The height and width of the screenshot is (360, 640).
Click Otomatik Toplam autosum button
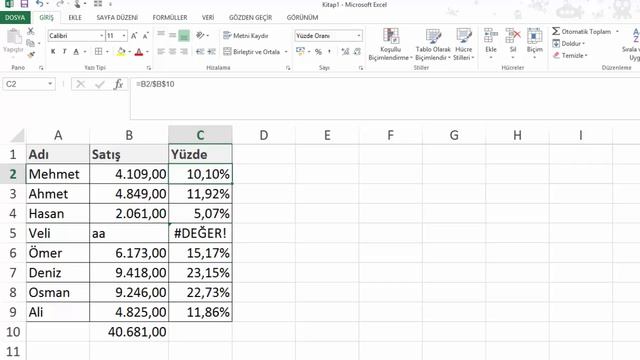(582, 31)
